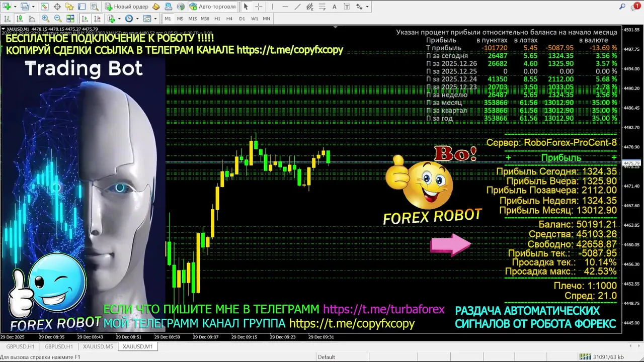644x362 pixels.
Task: Set timeframe to H1
Action: click(x=217, y=19)
